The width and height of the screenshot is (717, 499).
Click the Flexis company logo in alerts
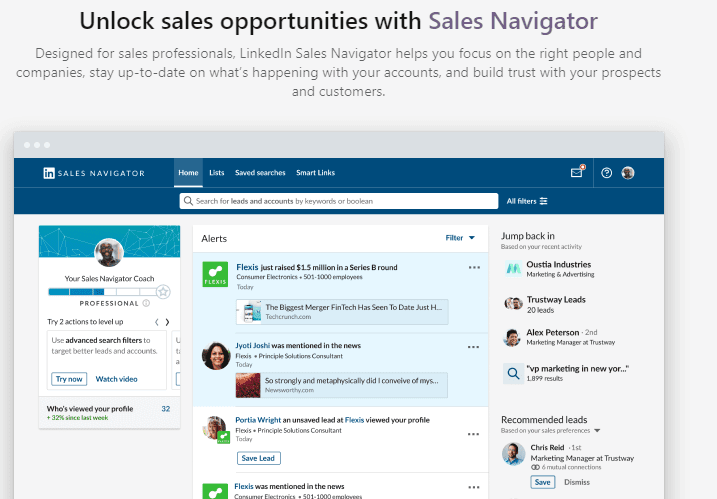pyautogui.click(x=215, y=274)
